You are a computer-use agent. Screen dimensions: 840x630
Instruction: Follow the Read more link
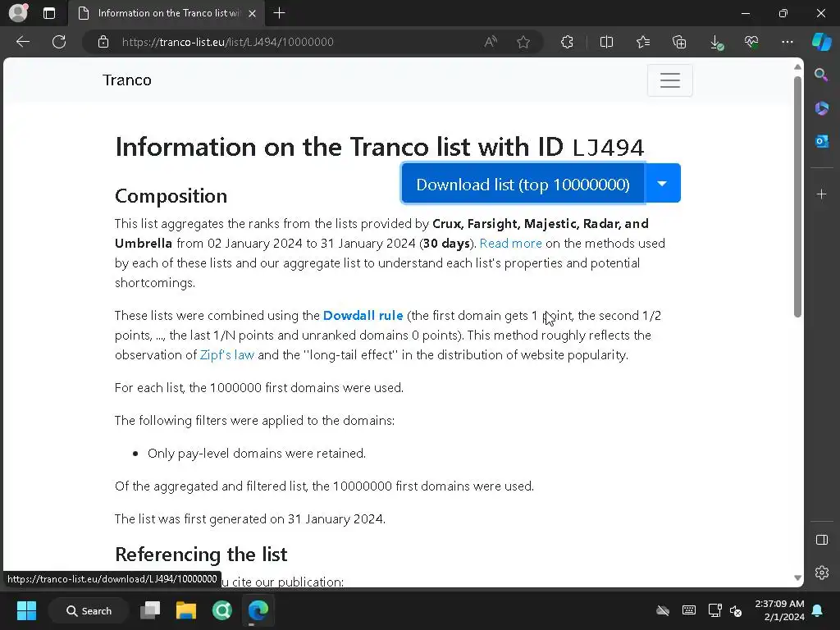[510, 243]
